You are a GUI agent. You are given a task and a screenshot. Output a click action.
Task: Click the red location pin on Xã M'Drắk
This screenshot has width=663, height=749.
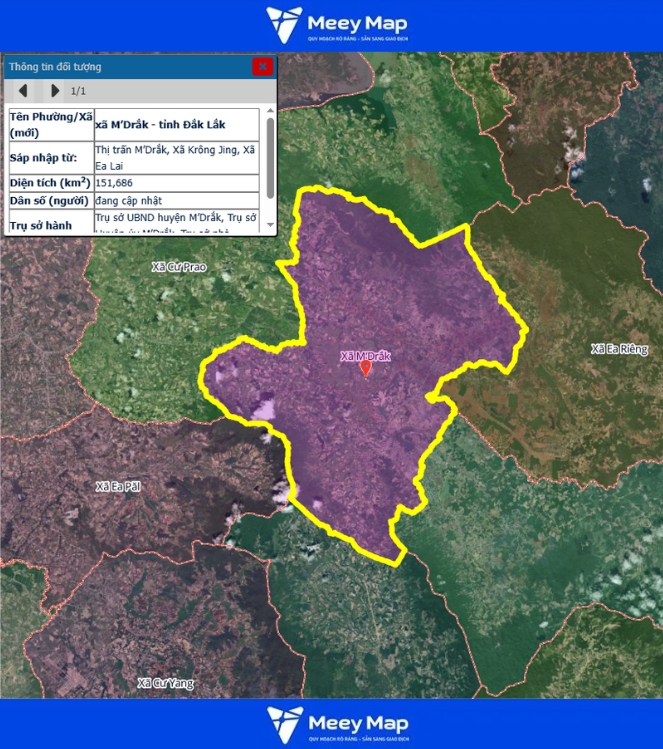[x=366, y=369]
